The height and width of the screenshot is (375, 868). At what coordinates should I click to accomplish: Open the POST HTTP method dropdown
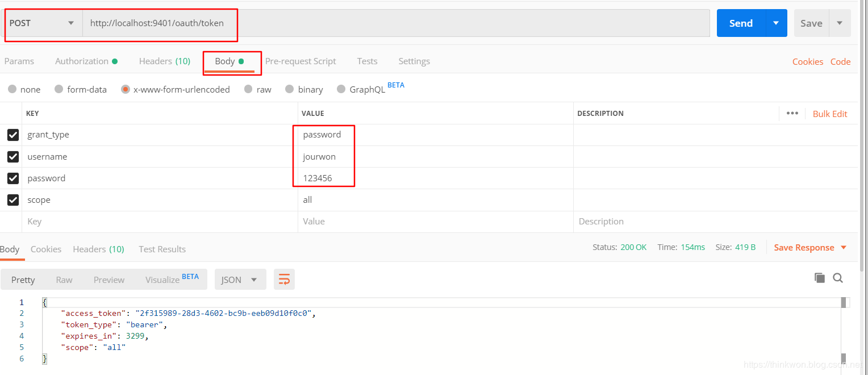(x=43, y=23)
